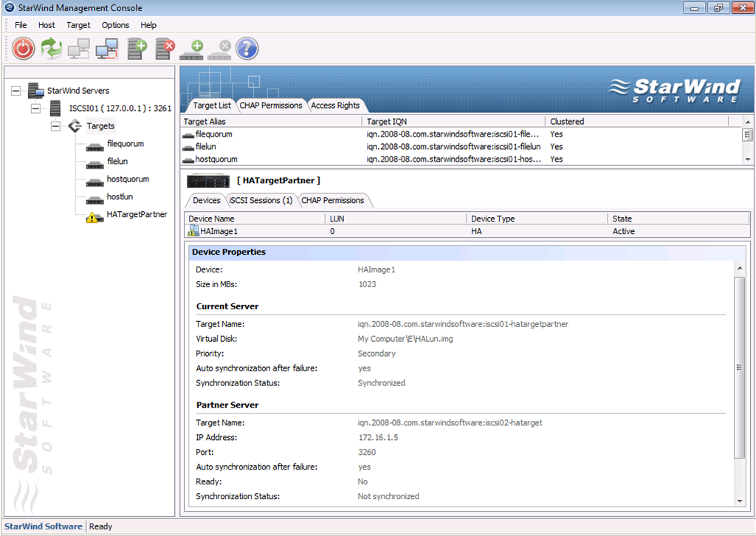Click the HATargetPartner warning icon in tree

(x=94, y=217)
